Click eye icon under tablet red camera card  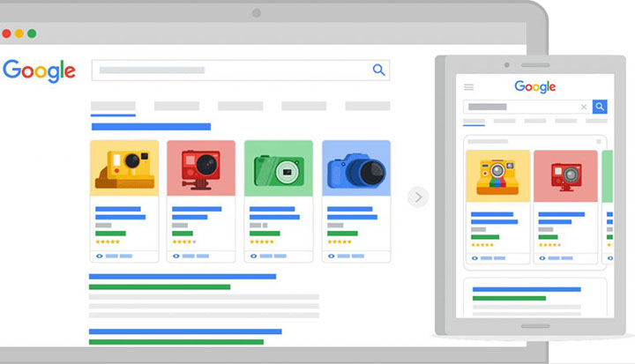542,258
